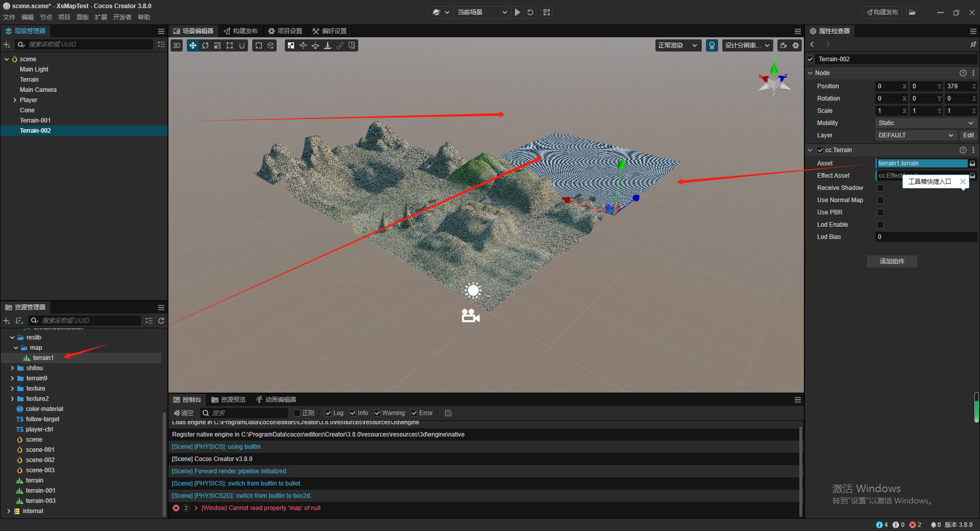Switch to the 动画编辑器 tab
Viewport: 980px width, 531px height.
point(276,400)
